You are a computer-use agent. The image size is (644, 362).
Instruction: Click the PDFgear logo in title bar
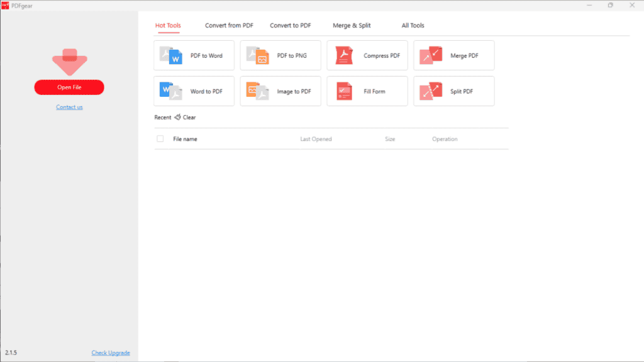5,5
